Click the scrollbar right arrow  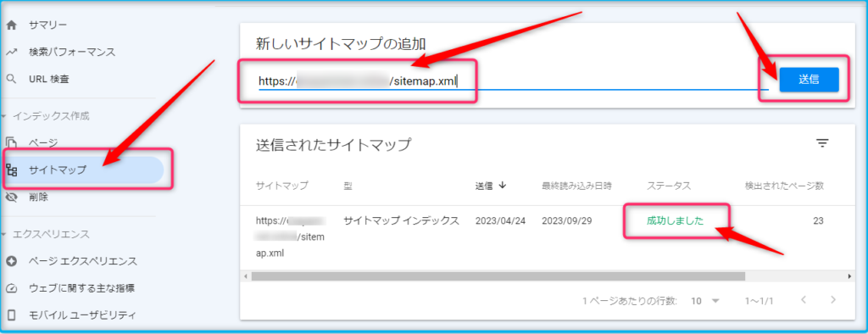click(x=849, y=276)
